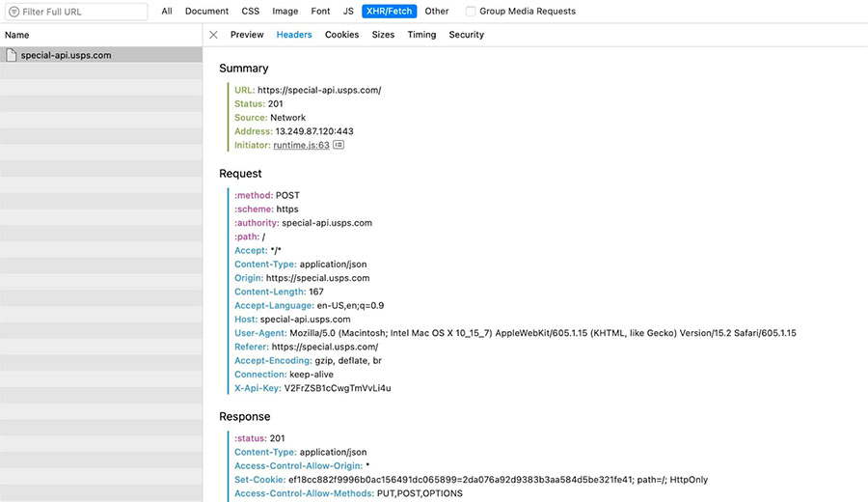Click the Host special-api.usps.com header line
The width and height of the screenshot is (868, 502).
point(292,320)
